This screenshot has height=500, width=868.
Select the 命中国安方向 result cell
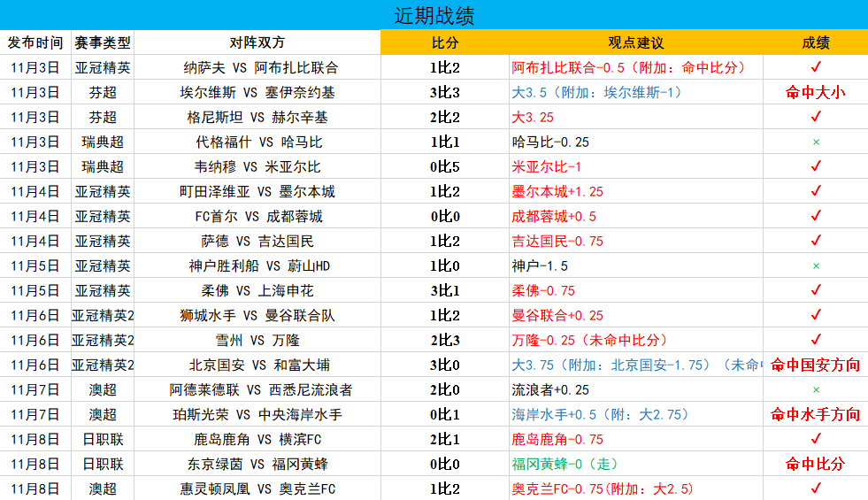click(x=816, y=365)
